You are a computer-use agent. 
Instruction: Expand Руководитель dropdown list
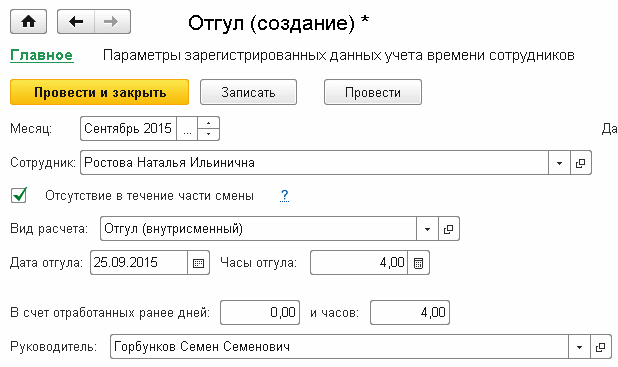[x=579, y=347]
